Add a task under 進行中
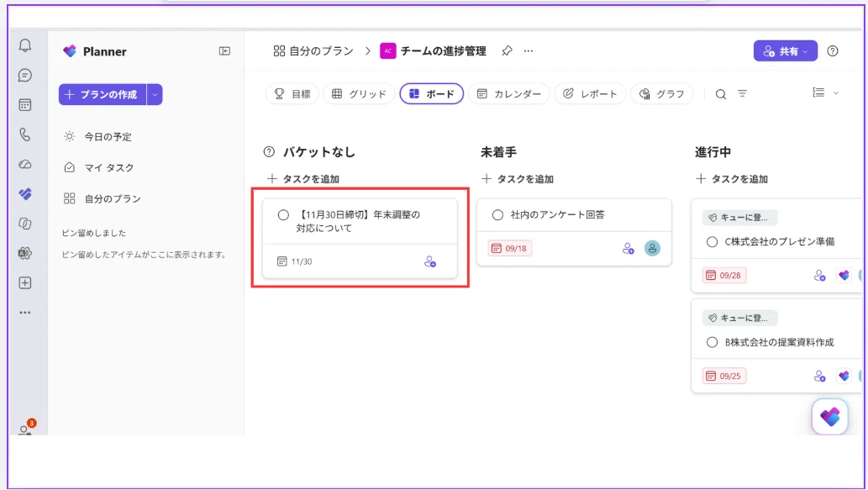 click(x=732, y=179)
